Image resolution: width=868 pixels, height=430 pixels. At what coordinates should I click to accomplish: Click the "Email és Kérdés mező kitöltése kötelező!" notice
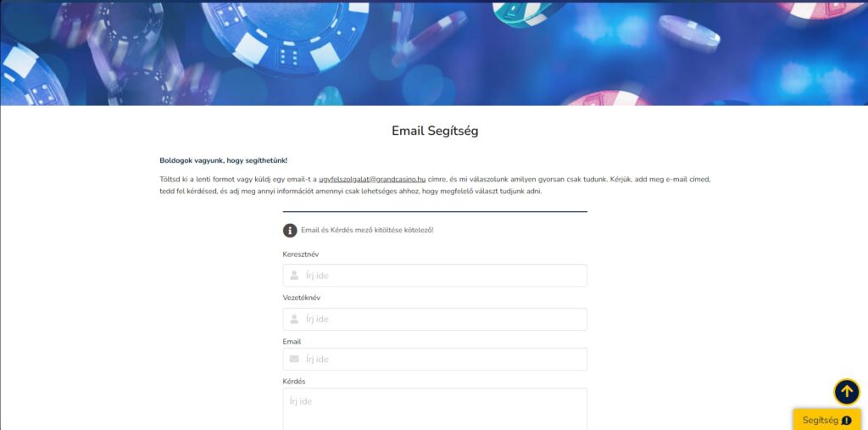tap(367, 231)
